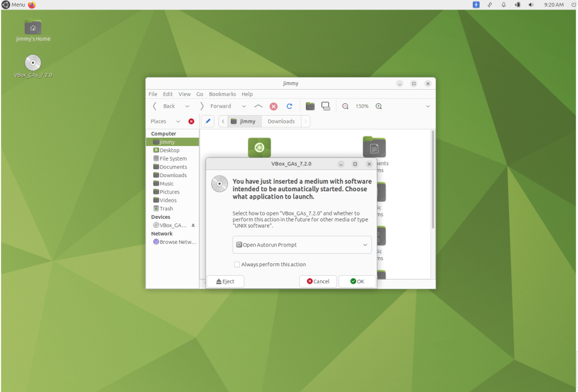Open the accessibility icon in the system tray

pos(476,5)
